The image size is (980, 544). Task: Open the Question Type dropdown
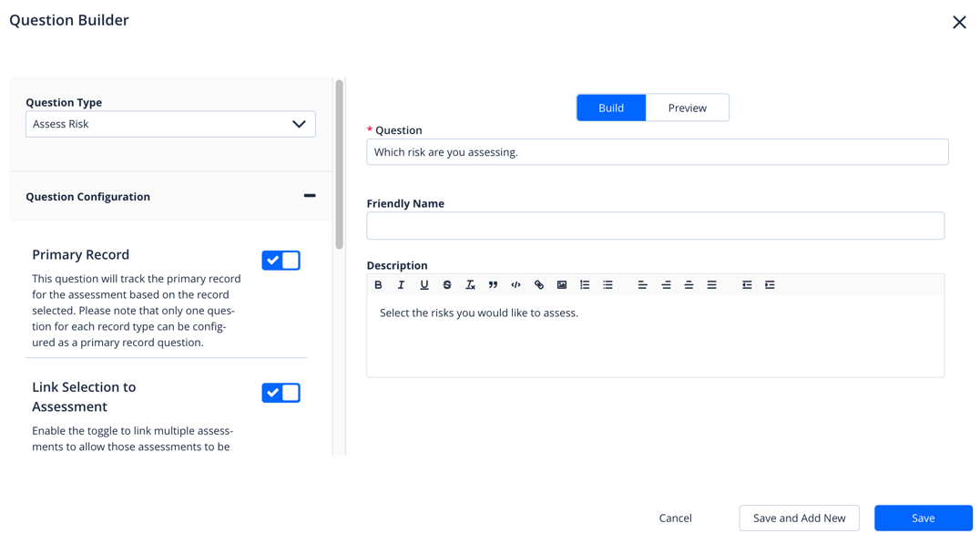point(170,124)
